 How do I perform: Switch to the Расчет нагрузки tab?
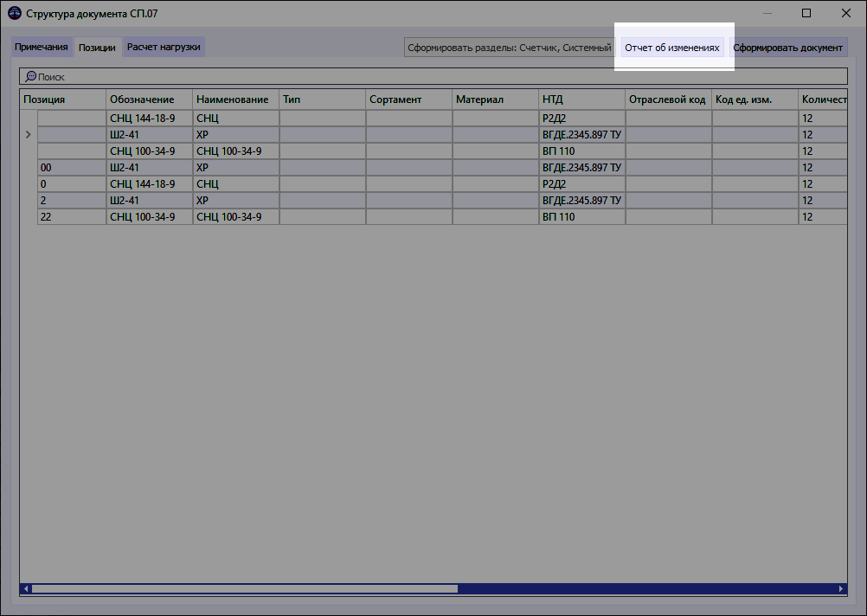click(164, 47)
